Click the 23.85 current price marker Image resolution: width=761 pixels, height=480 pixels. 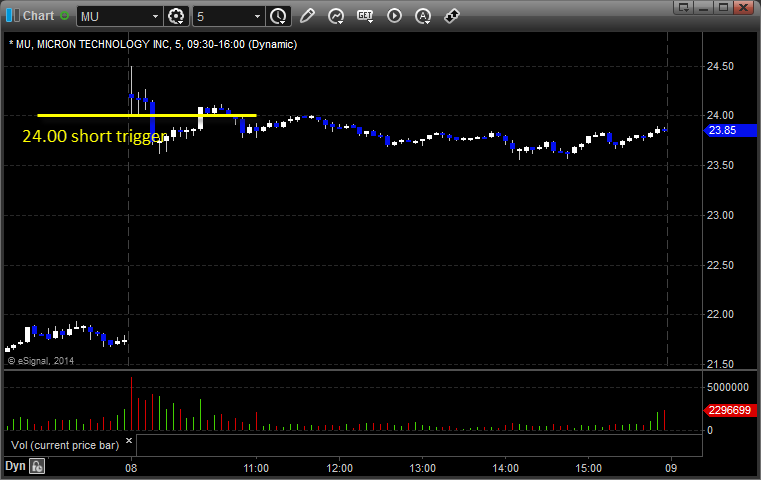tap(730, 130)
